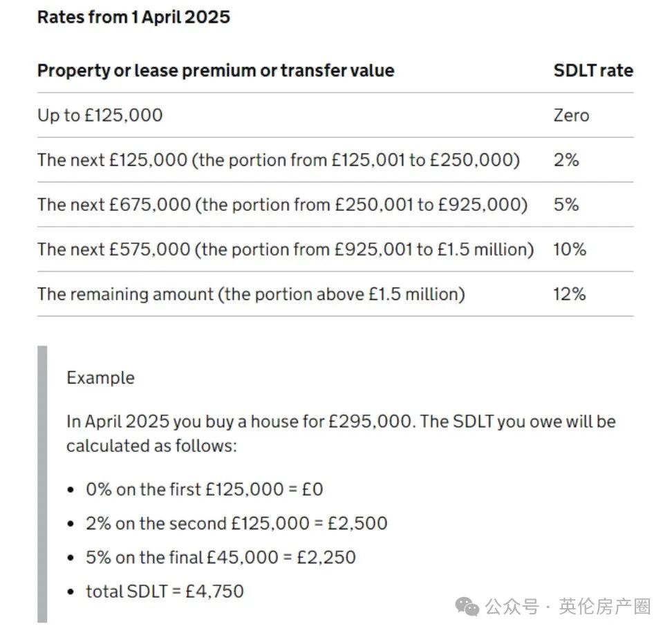672x633 pixels.
Task: Click the 英伦房产圈 watermark text
Action: (605, 607)
